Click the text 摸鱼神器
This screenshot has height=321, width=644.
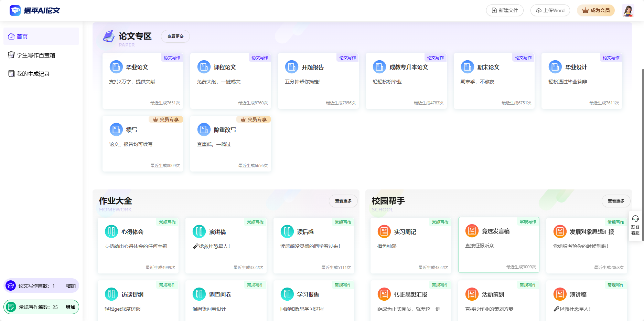(387, 246)
